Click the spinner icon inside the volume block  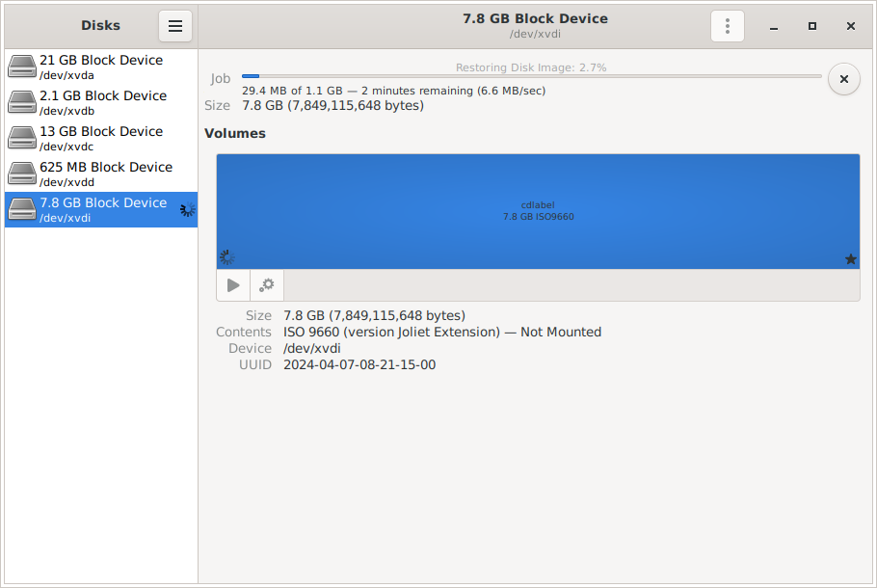coord(227,257)
